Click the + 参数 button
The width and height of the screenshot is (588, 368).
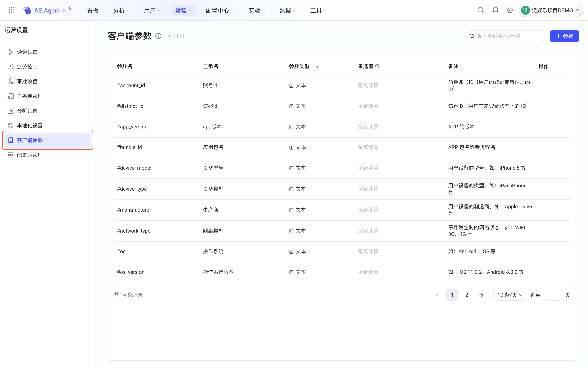[564, 36]
